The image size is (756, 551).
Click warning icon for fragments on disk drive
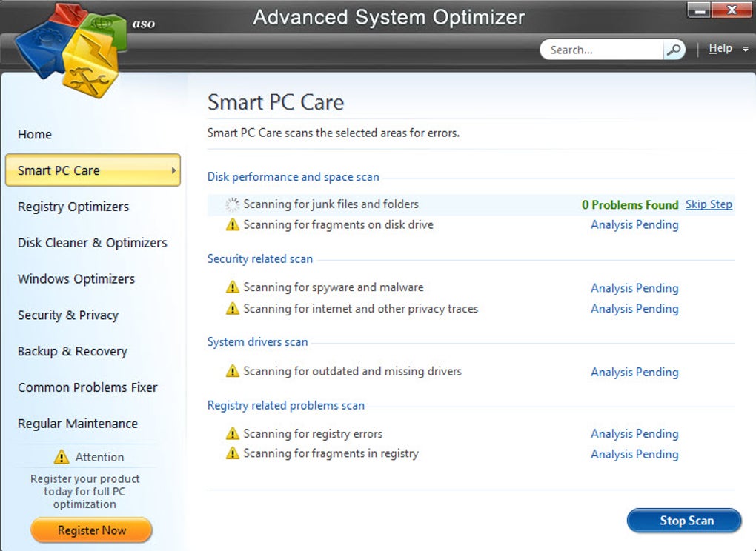coord(233,225)
